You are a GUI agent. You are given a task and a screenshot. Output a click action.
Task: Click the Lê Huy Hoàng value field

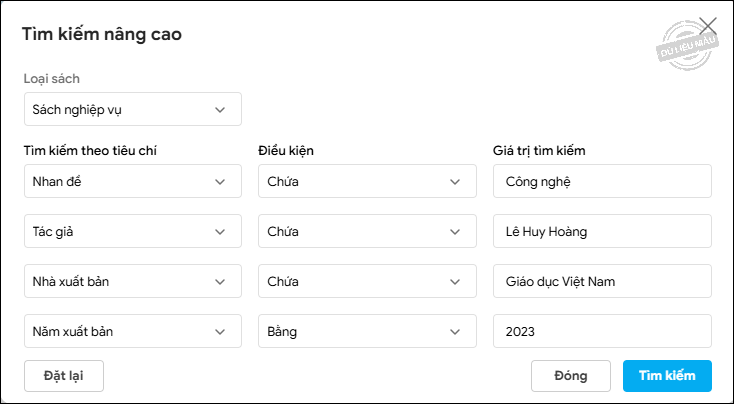coord(602,231)
